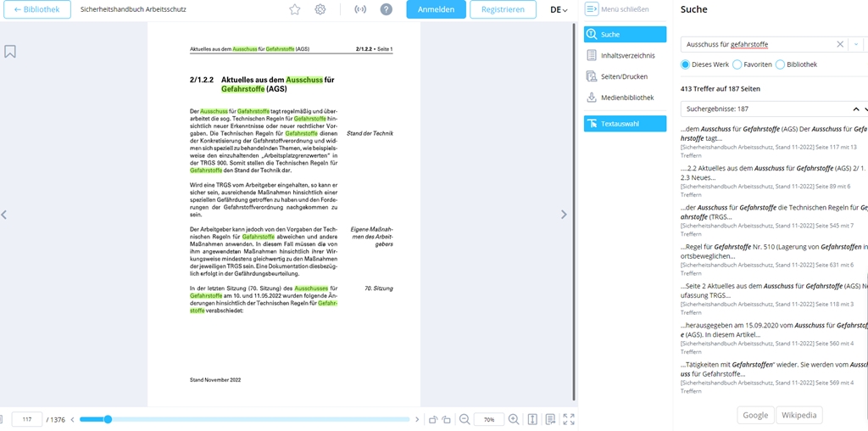Click the search text field

(x=757, y=44)
